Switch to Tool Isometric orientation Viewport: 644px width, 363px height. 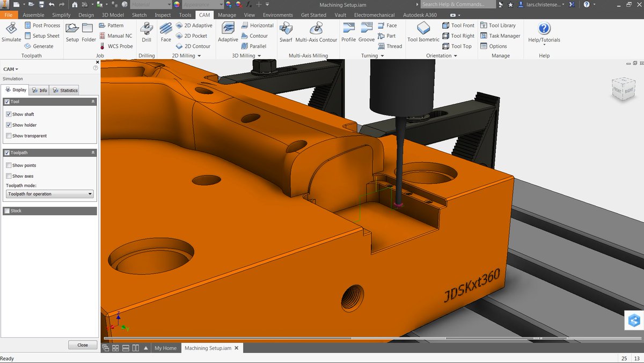click(x=423, y=32)
